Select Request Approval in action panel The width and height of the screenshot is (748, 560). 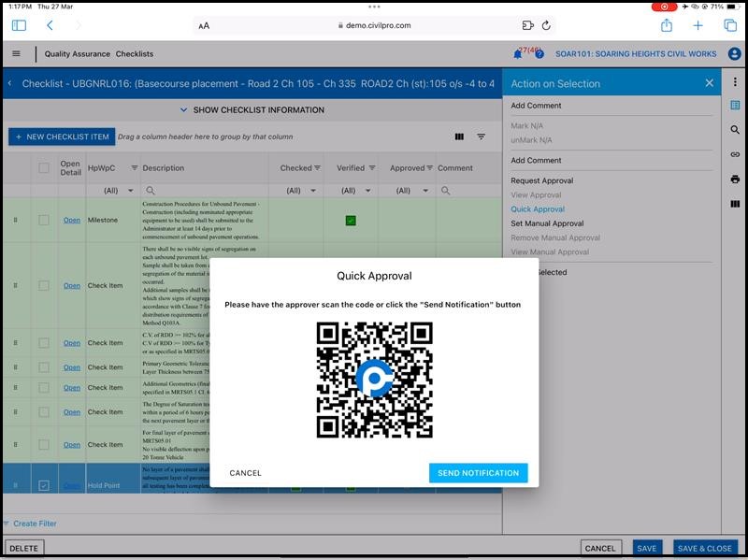[542, 180]
